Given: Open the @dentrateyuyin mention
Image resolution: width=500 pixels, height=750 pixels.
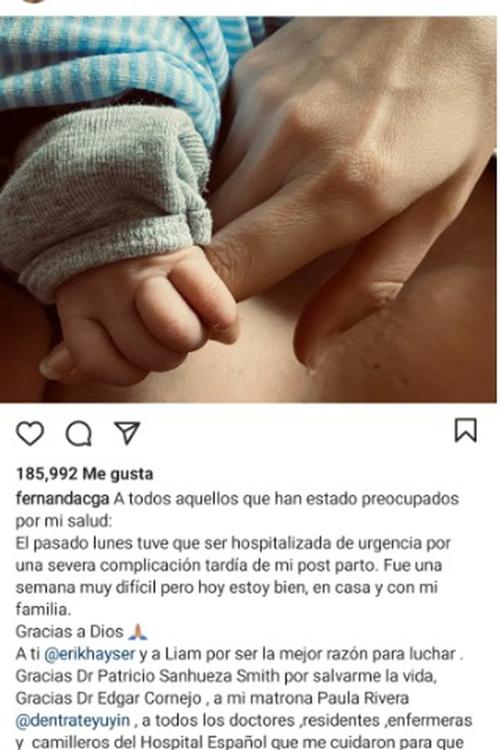Looking at the screenshot, I should [x=73, y=720].
